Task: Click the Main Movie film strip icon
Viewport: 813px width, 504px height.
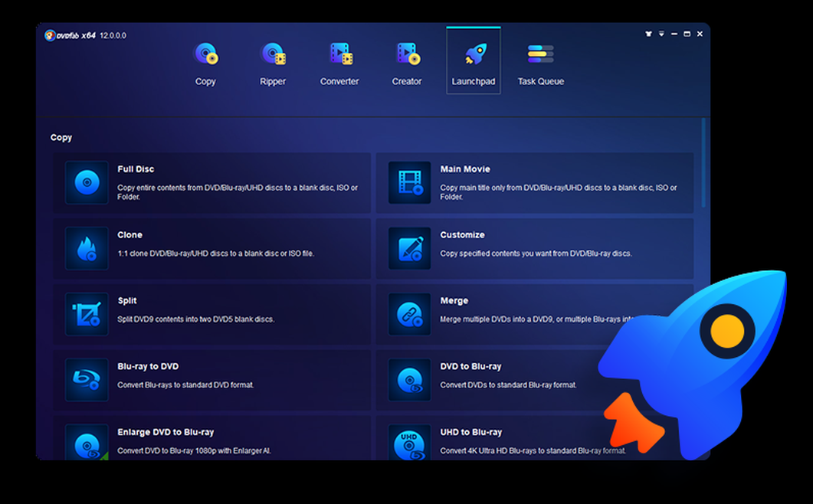Action: click(410, 182)
